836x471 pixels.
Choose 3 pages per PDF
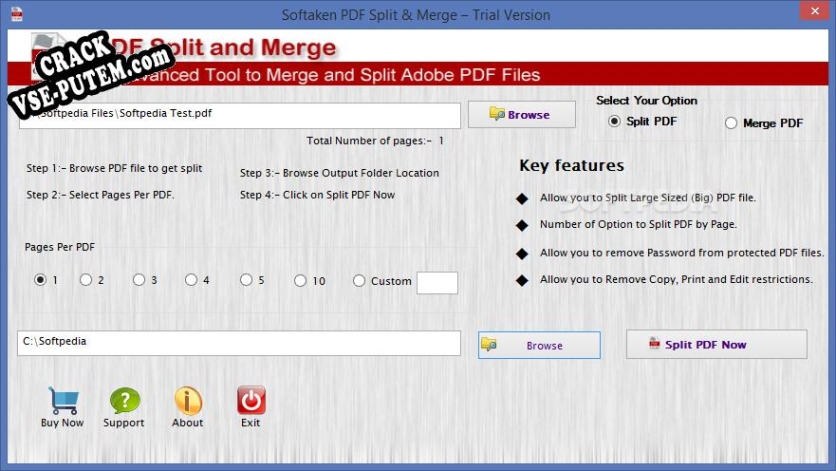[x=139, y=280]
